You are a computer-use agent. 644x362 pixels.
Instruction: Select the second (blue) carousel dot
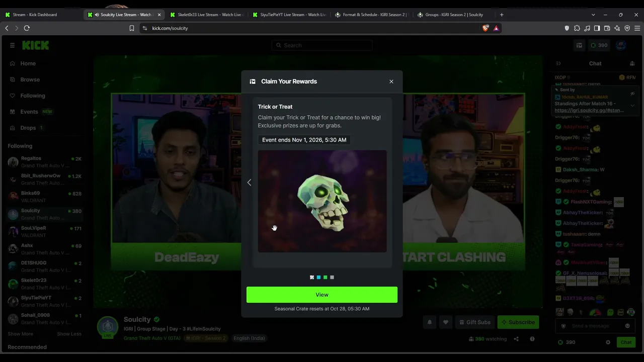(x=318, y=277)
